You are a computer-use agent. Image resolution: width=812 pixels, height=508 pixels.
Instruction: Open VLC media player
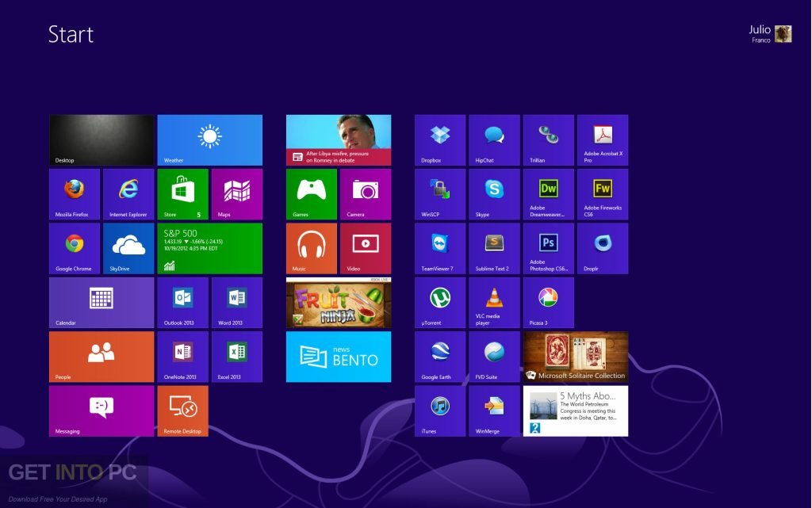pos(494,302)
